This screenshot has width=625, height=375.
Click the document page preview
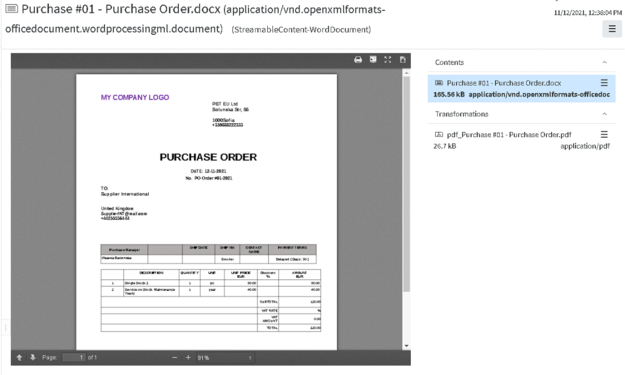click(206, 212)
